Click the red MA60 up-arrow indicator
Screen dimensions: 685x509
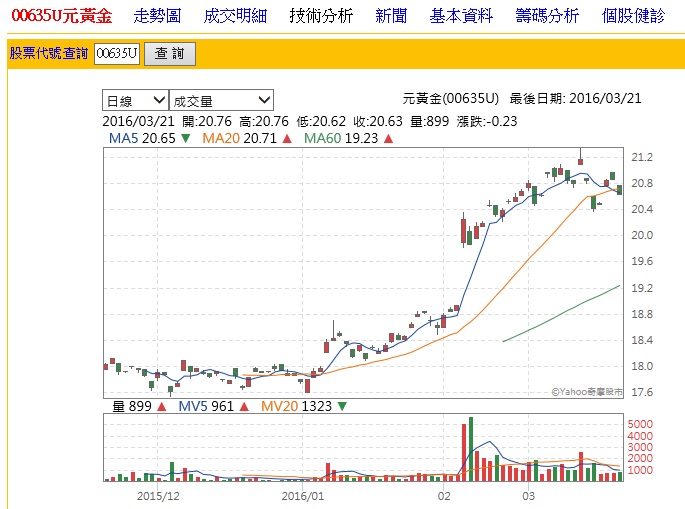pyautogui.click(x=388, y=139)
